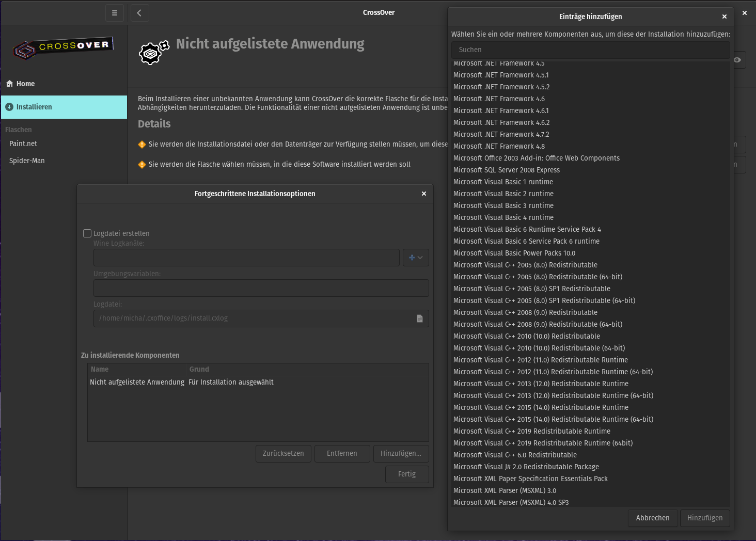Select Visual C++ 2015 (14.0) Redistributable Runtime
756x541 pixels.
click(591, 407)
